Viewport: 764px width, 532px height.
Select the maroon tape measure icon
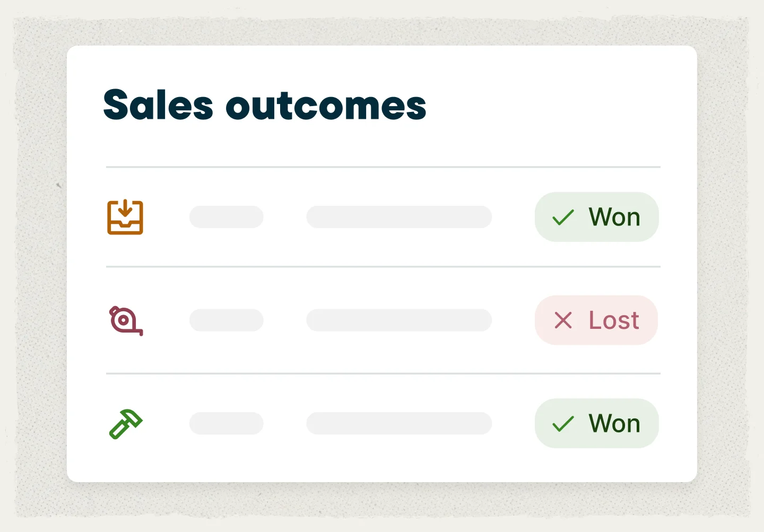tap(126, 320)
